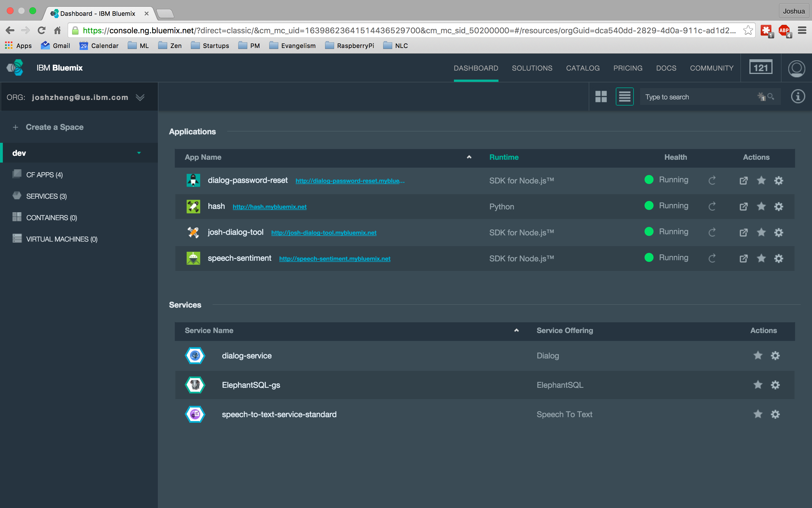Open the DASHBOARD tab
Screen dimensions: 812x508
pos(476,68)
